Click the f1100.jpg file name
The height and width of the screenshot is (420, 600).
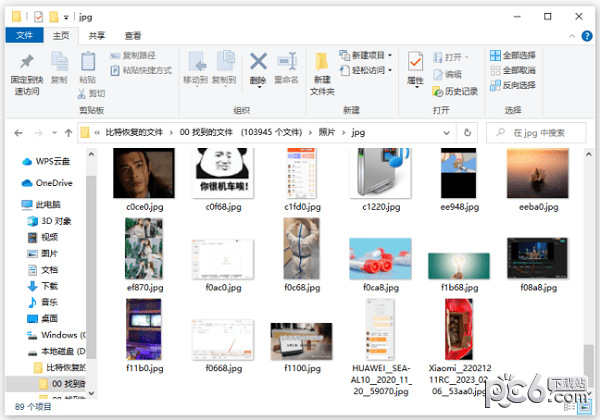click(302, 368)
